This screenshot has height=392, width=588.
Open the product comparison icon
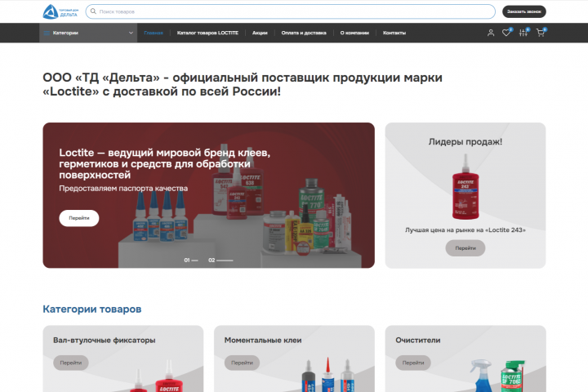(x=523, y=33)
